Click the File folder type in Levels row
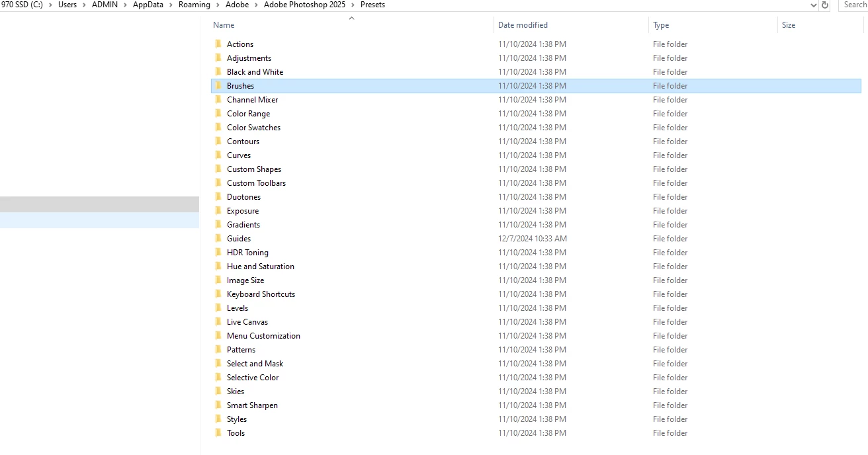The image size is (868, 455). [x=670, y=308]
